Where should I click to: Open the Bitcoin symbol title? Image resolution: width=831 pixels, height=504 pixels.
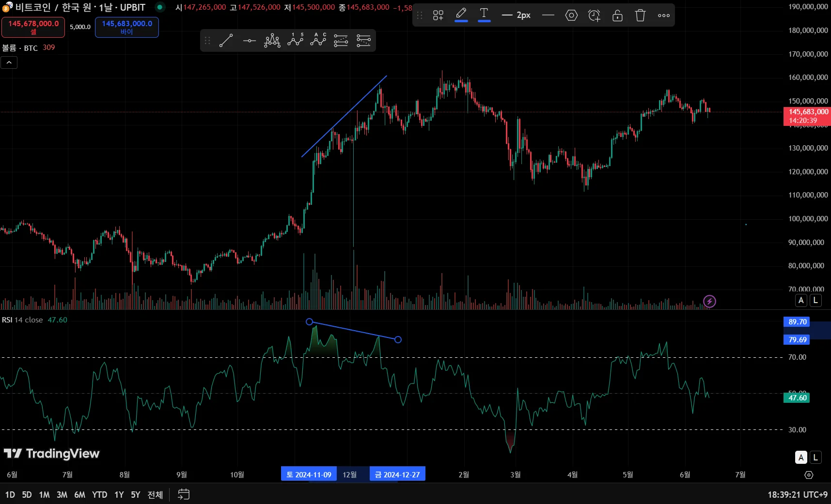(x=80, y=7)
